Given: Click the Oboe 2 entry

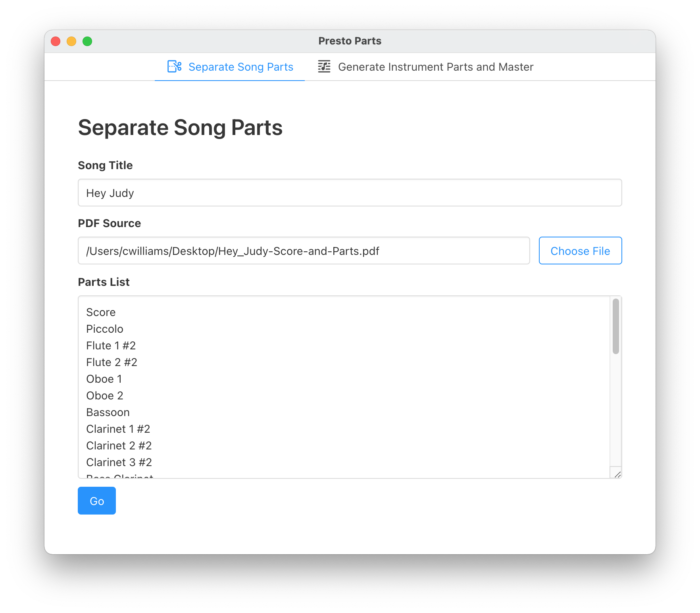Looking at the screenshot, I should (105, 396).
